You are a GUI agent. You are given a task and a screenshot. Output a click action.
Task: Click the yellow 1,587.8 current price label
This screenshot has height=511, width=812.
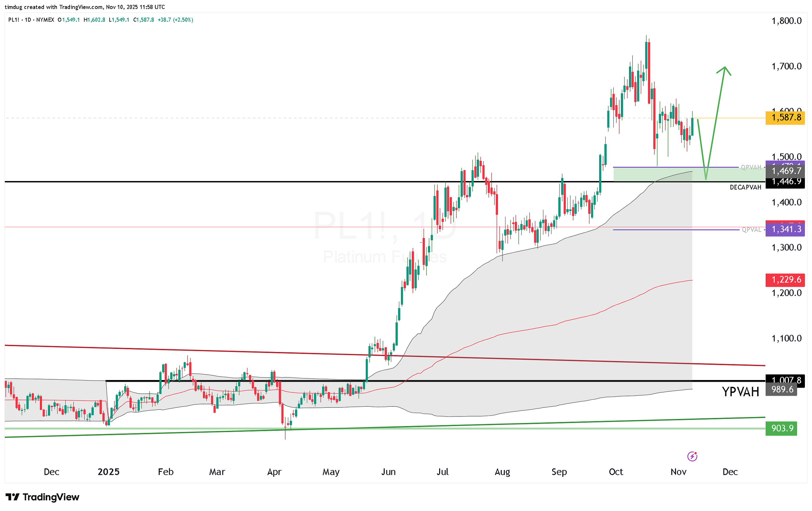[x=785, y=118]
